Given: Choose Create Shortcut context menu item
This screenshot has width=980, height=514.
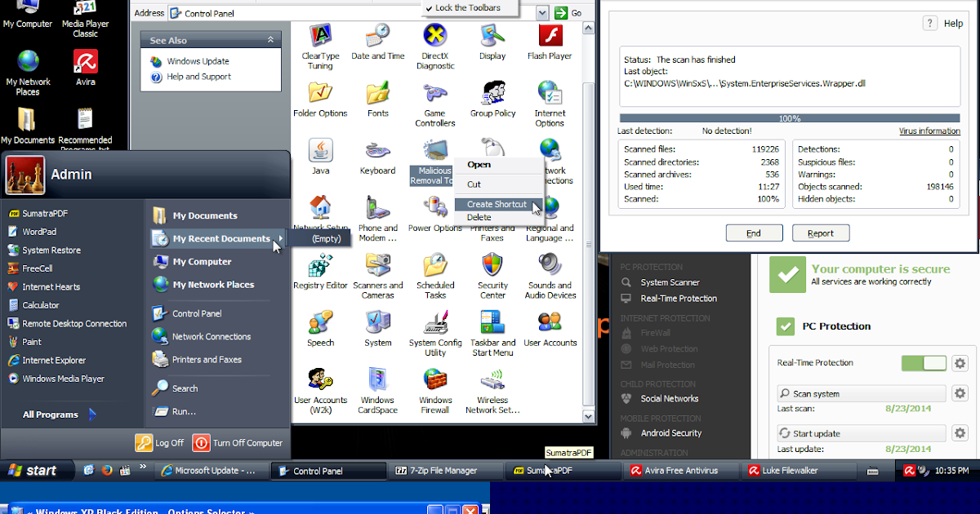Looking at the screenshot, I should click(x=497, y=204).
